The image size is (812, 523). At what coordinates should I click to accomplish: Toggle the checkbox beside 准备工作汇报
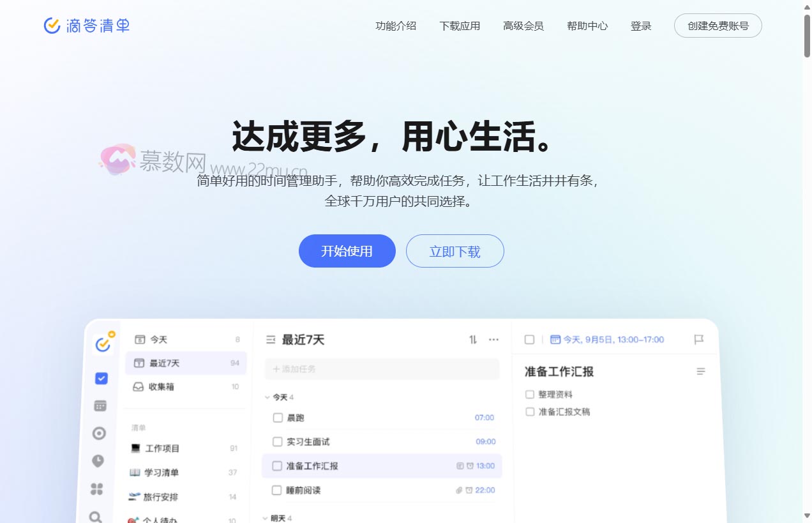click(278, 466)
